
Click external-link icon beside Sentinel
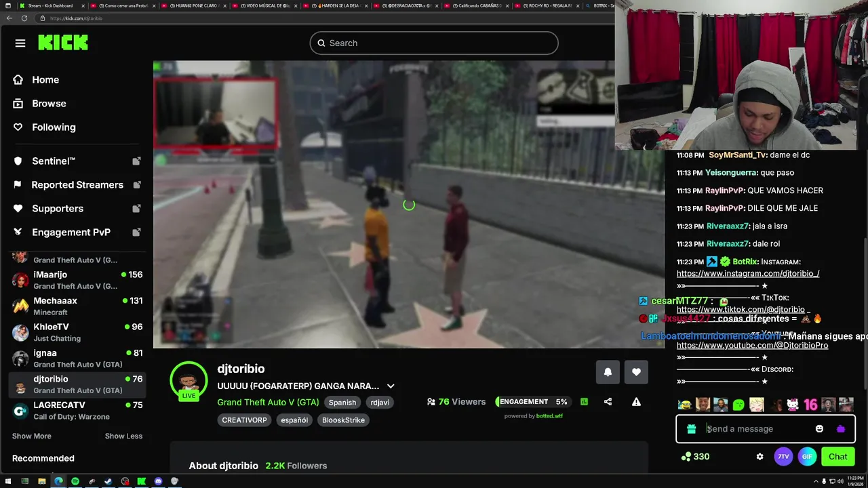pos(136,161)
